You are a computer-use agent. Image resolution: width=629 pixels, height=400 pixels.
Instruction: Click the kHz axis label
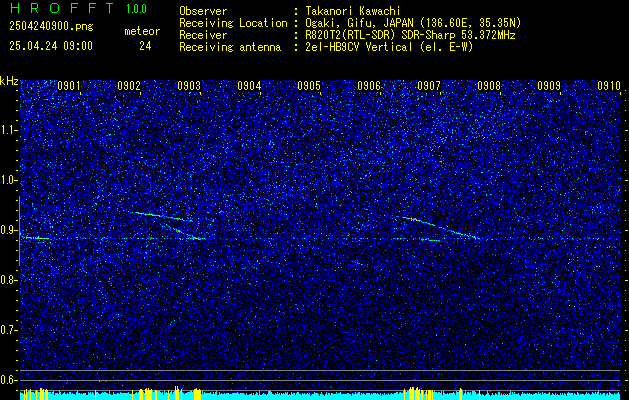[9, 81]
